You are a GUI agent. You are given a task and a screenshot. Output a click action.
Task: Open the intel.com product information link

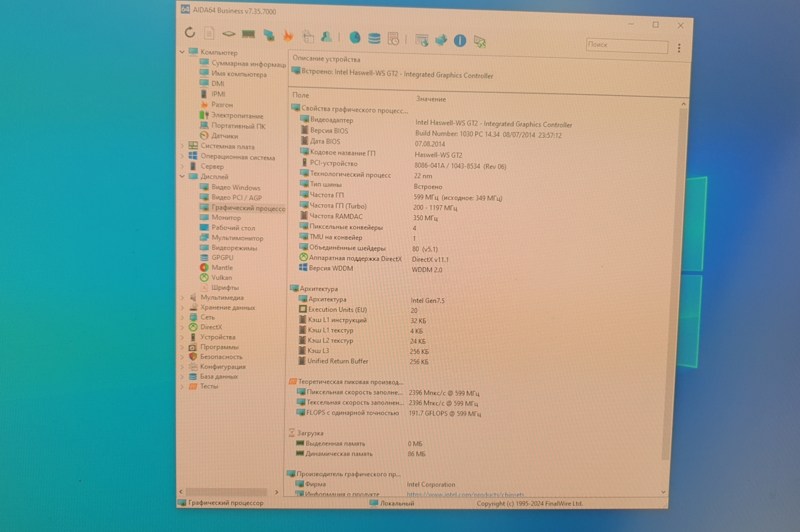click(x=465, y=494)
